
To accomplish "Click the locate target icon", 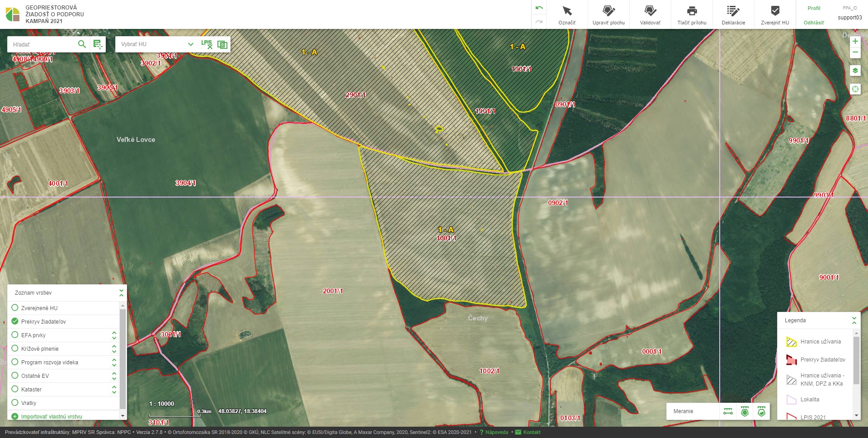I will pos(855,89).
